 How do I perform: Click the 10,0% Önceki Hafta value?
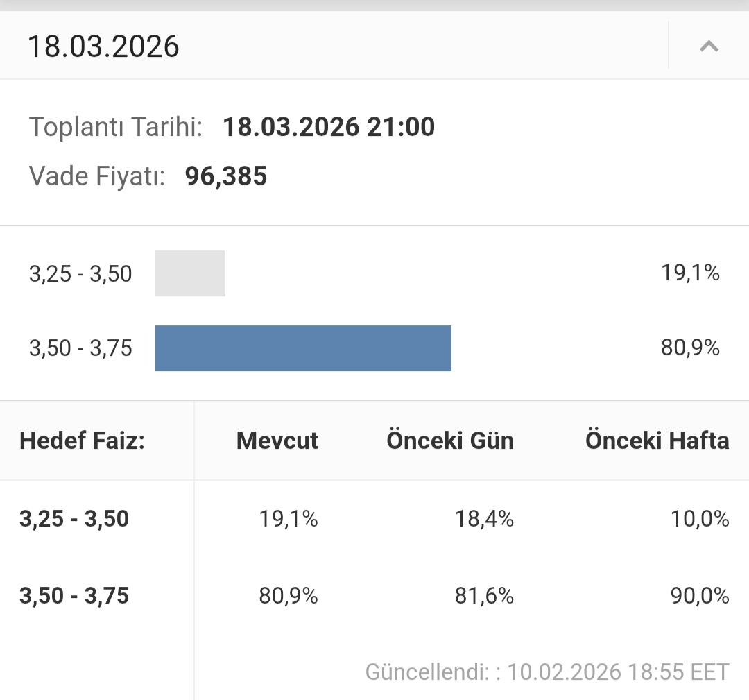[700, 519]
